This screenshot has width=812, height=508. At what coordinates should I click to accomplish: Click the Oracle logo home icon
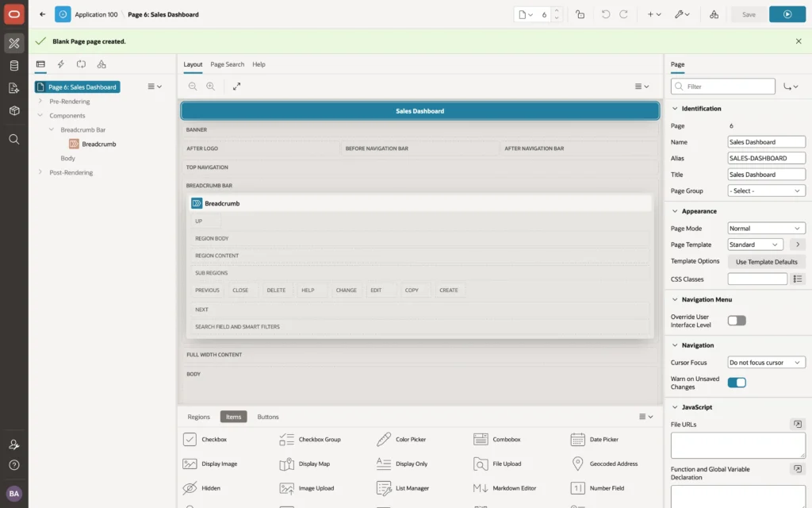14,14
